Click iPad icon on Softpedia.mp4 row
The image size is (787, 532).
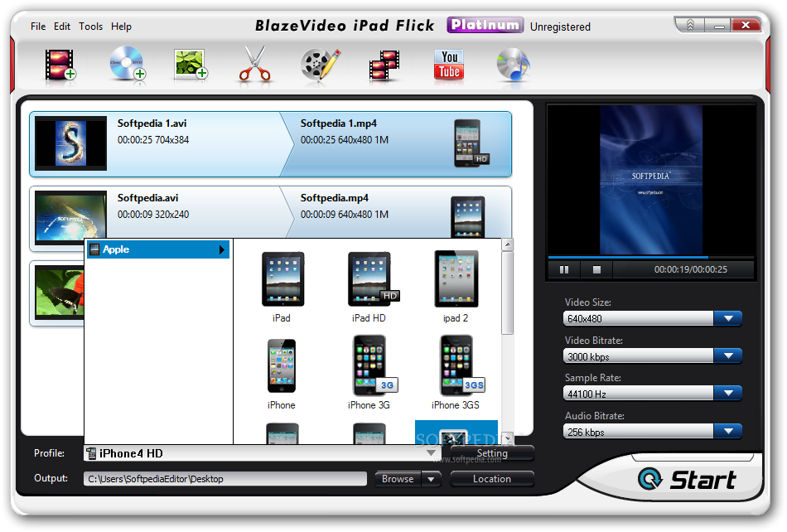click(468, 217)
